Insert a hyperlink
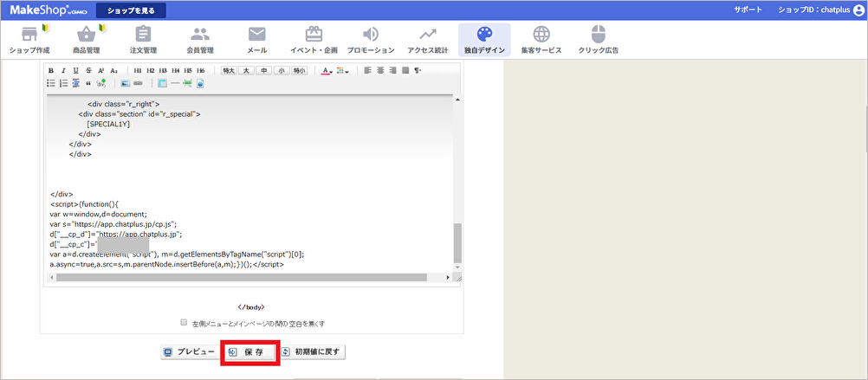The height and width of the screenshot is (380, 868). point(138,83)
